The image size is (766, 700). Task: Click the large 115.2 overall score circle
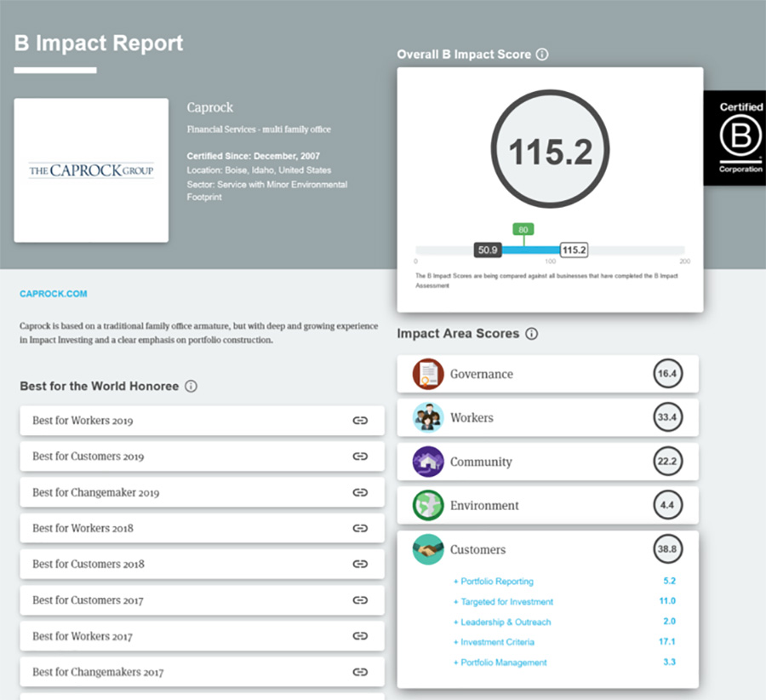[550, 149]
